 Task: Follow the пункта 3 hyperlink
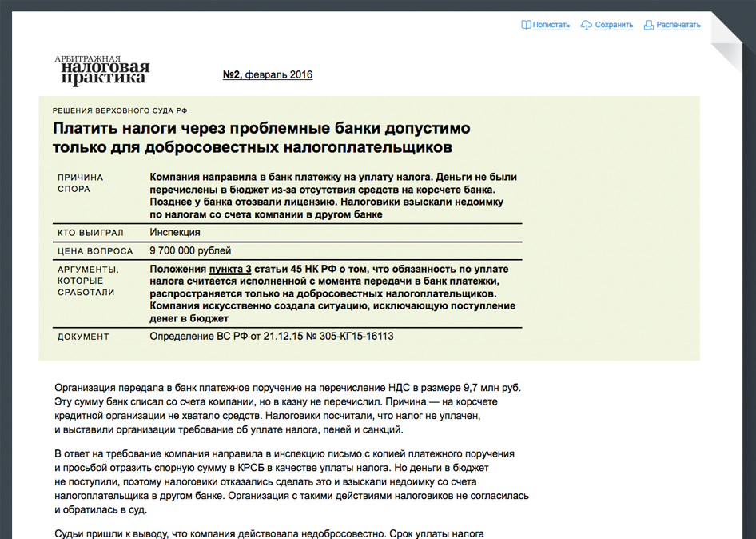pyautogui.click(x=230, y=269)
